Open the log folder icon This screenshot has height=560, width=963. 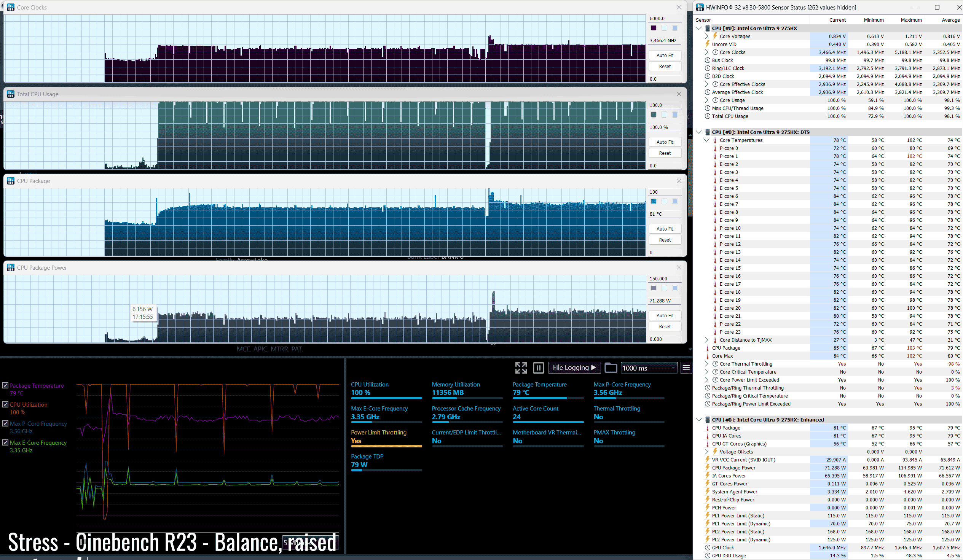610,368
